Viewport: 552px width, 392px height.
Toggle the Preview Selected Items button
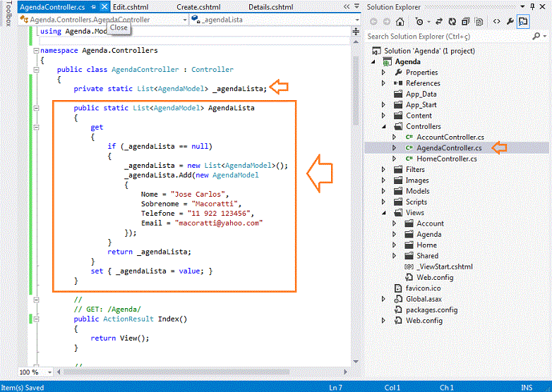(x=523, y=22)
